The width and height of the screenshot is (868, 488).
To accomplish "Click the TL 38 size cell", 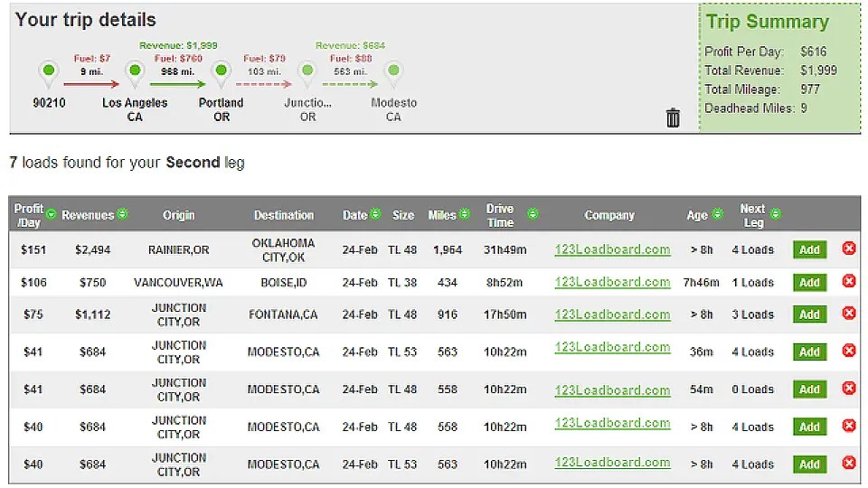I will click(402, 283).
